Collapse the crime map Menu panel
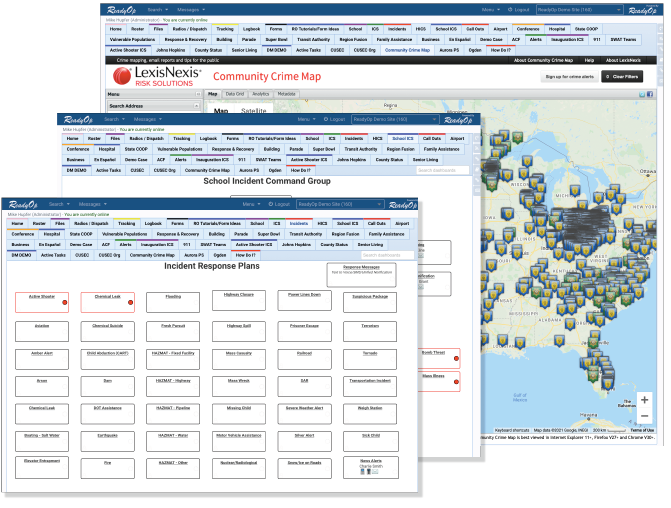Image resolution: width=671 pixels, height=508 pixels. [x=198, y=94]
